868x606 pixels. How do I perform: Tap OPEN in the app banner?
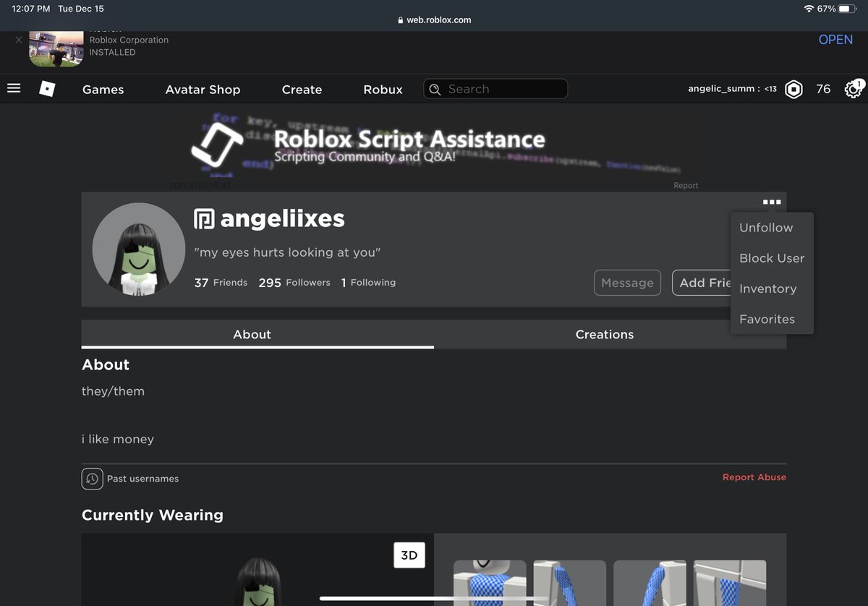pos(835,40)
